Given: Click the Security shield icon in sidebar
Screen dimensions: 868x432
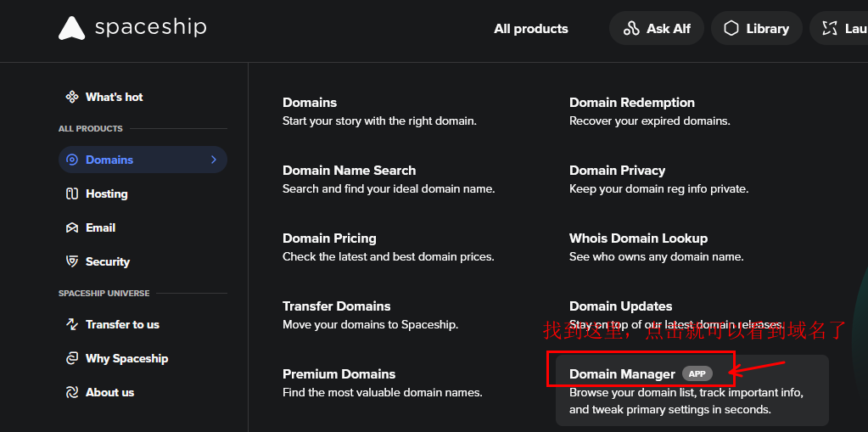Looking at the screenshot, I should pos(72,261).
